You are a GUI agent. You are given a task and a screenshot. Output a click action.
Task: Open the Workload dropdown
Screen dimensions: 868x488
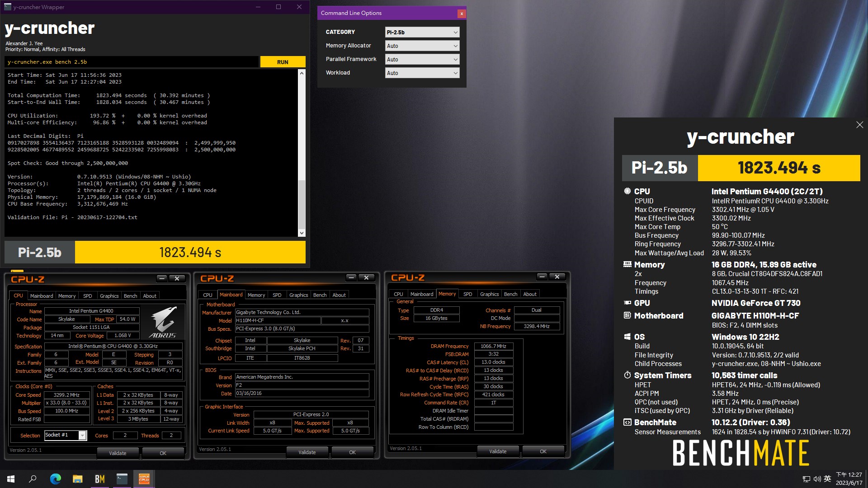(x=422, y=73)
